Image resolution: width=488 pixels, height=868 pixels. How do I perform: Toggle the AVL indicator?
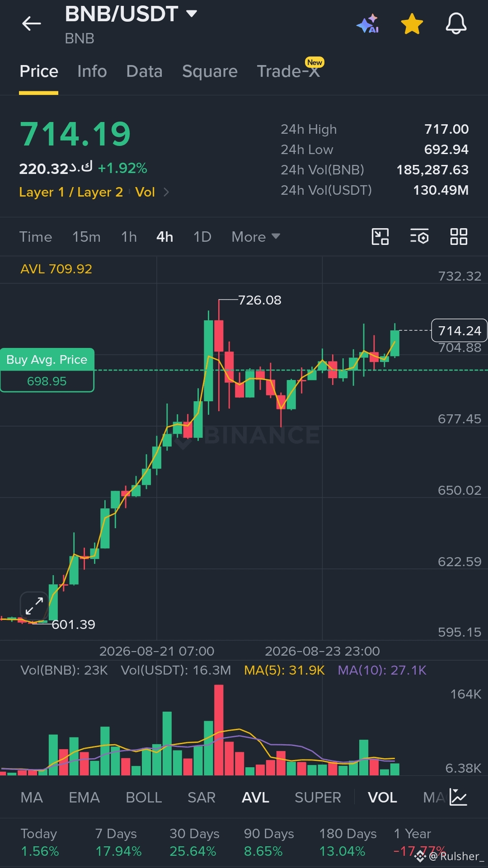tap(255, 798)
